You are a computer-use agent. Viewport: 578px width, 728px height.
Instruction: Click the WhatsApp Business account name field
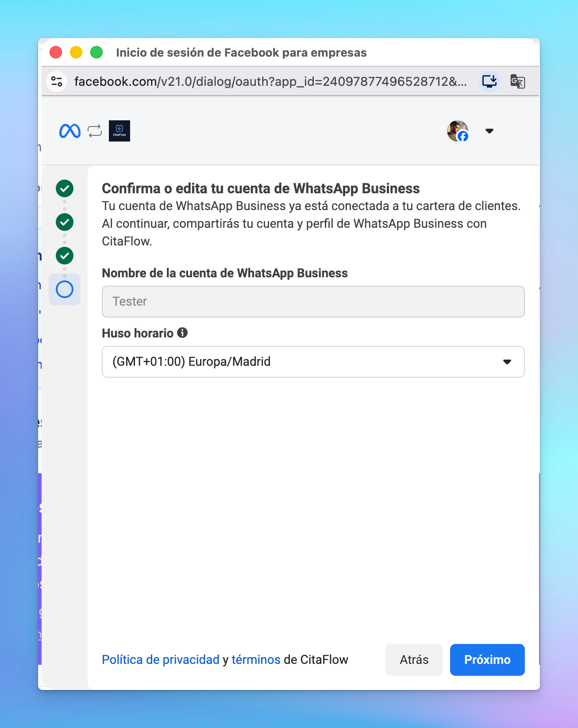[x=313, y=302]
